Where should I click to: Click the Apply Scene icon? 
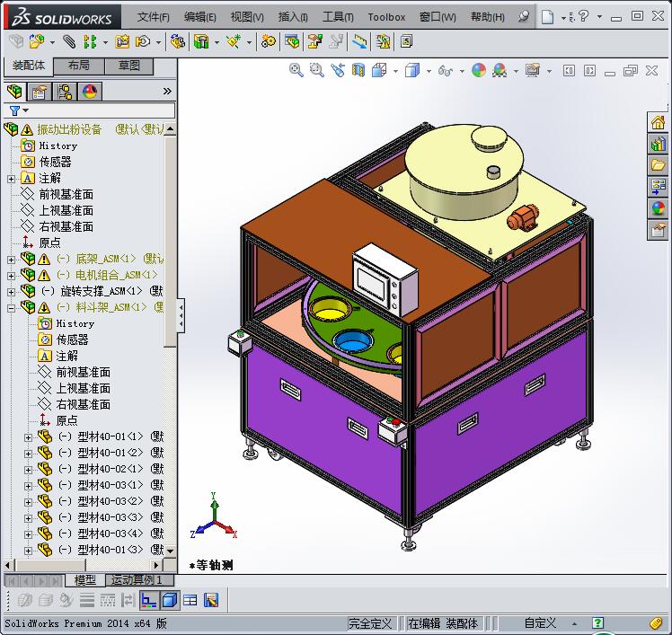coord(500,70)
